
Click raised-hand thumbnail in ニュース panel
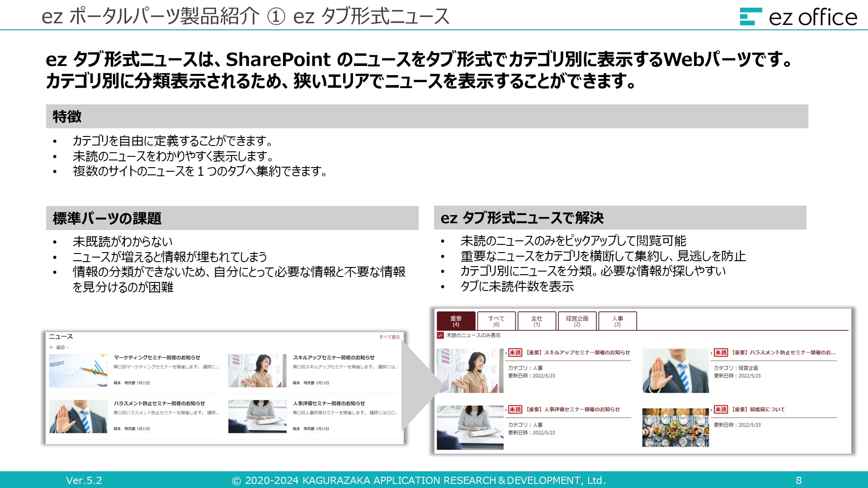click(x=78, y=417)
